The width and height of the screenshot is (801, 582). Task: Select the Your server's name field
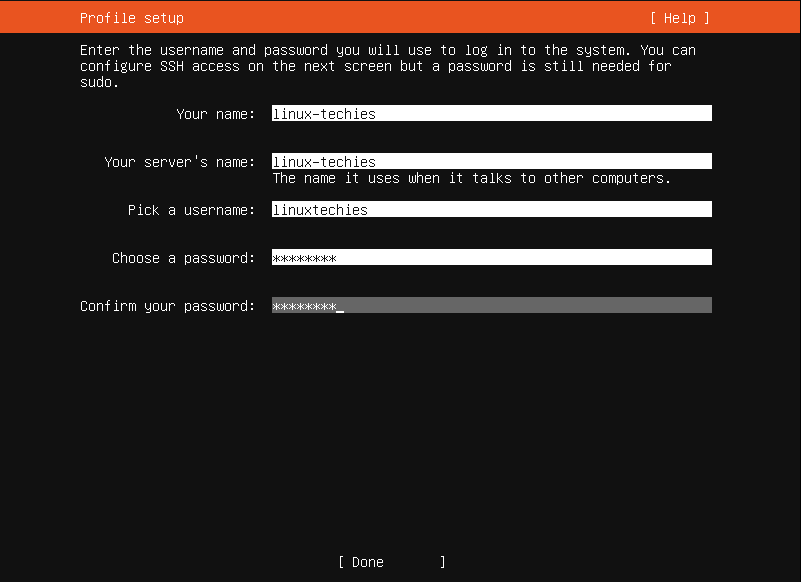491,161
